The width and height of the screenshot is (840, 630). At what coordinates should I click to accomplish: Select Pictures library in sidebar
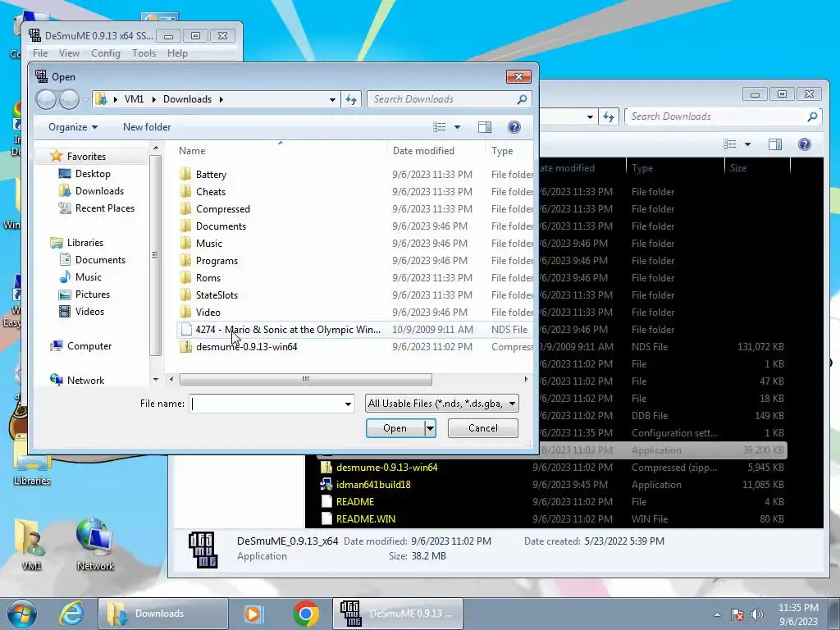[x=92, y=294]
